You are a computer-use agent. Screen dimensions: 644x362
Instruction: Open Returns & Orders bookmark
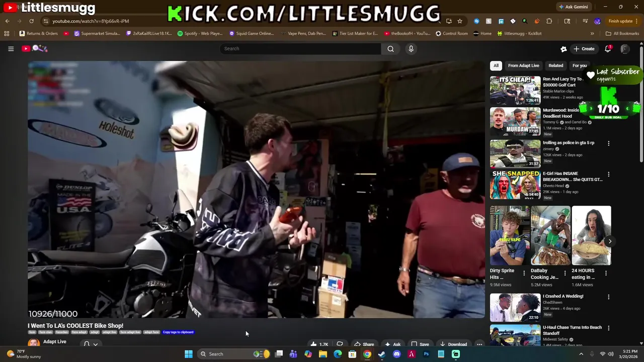39,34
